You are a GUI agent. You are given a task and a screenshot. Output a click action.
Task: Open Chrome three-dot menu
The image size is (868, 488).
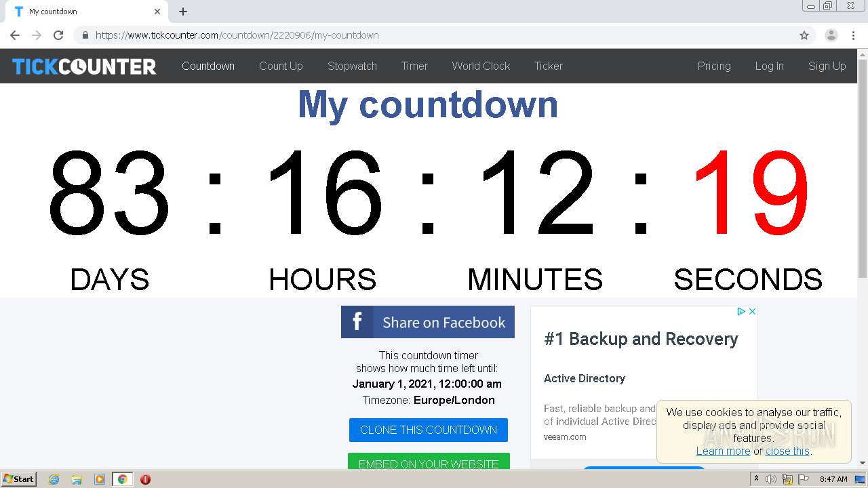click(x=854, y=35)
